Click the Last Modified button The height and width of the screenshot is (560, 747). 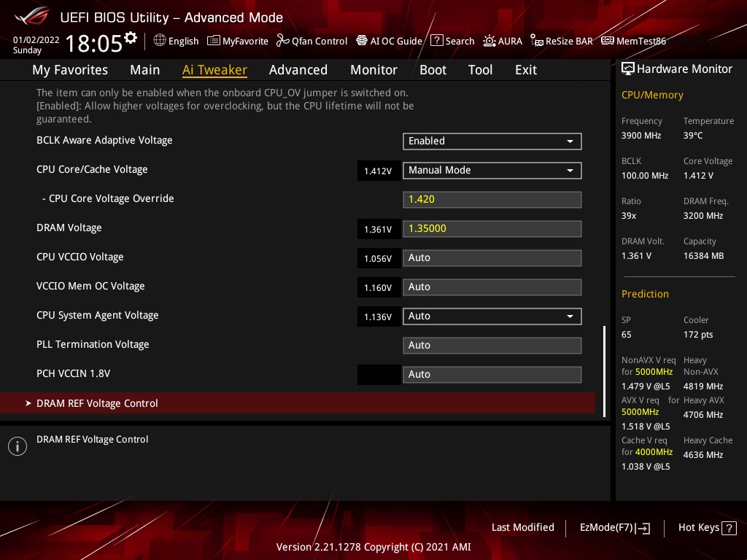(522, 528)
